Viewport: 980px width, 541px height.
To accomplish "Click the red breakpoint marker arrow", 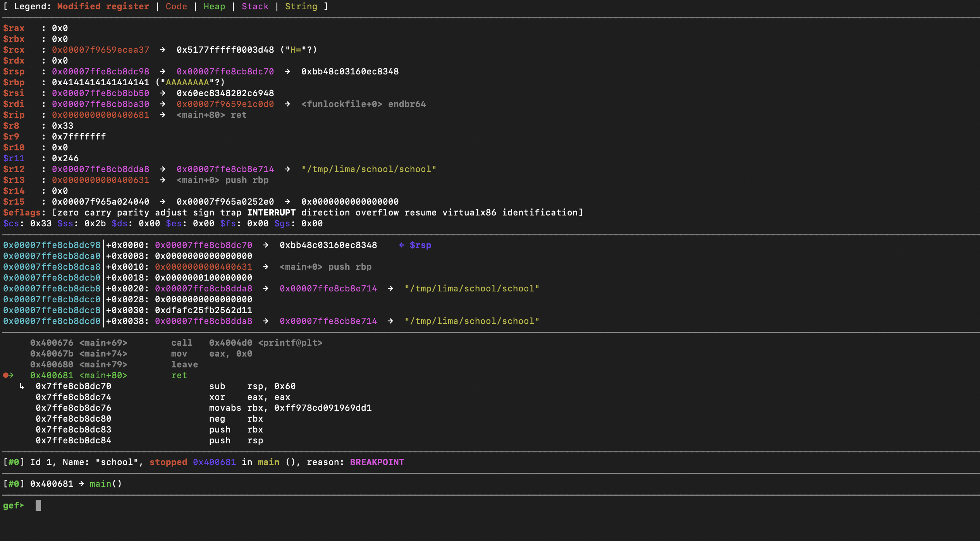I will point(8,376).
